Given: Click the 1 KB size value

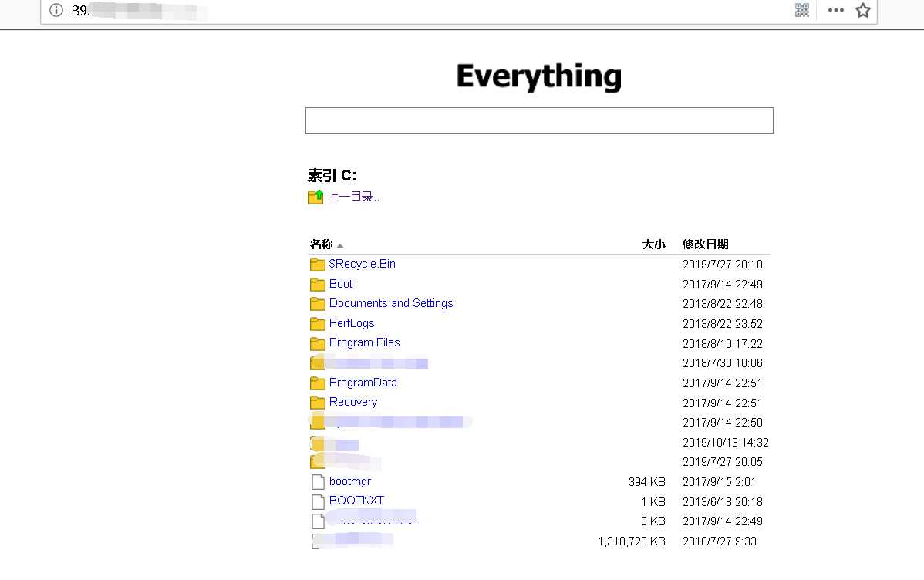Looking at the screenshot, I should pos(653,502).
